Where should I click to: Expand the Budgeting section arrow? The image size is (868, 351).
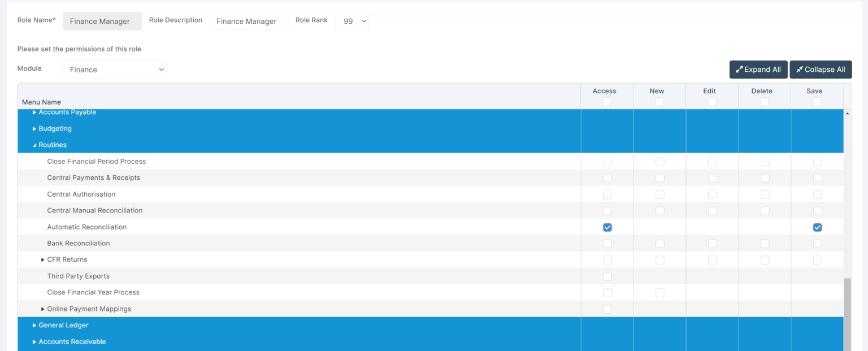click(x=34, y=129)
